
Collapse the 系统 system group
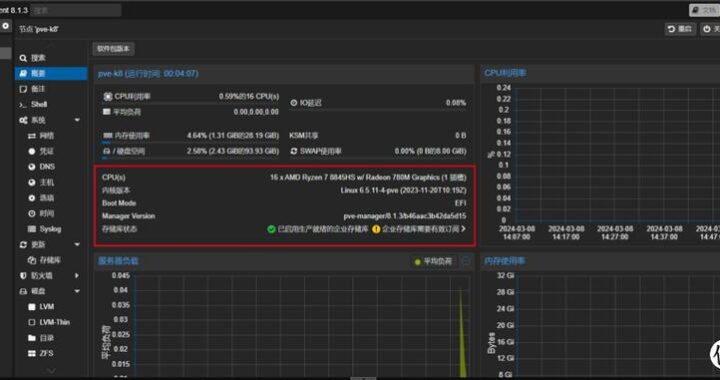click(x=77, y=120)
